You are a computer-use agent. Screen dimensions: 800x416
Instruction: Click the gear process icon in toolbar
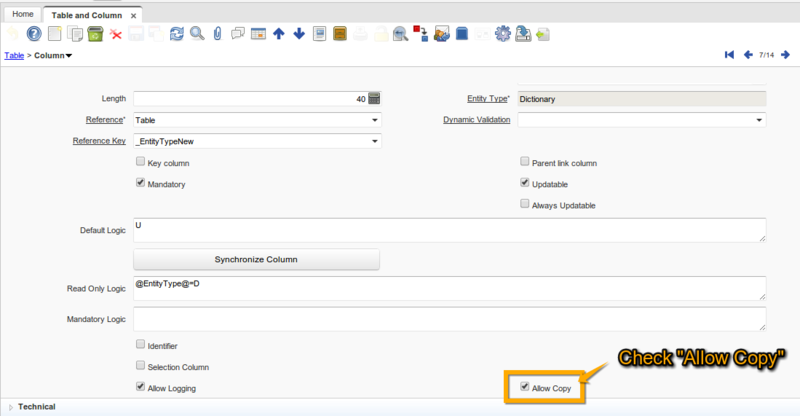pos(503,34)
